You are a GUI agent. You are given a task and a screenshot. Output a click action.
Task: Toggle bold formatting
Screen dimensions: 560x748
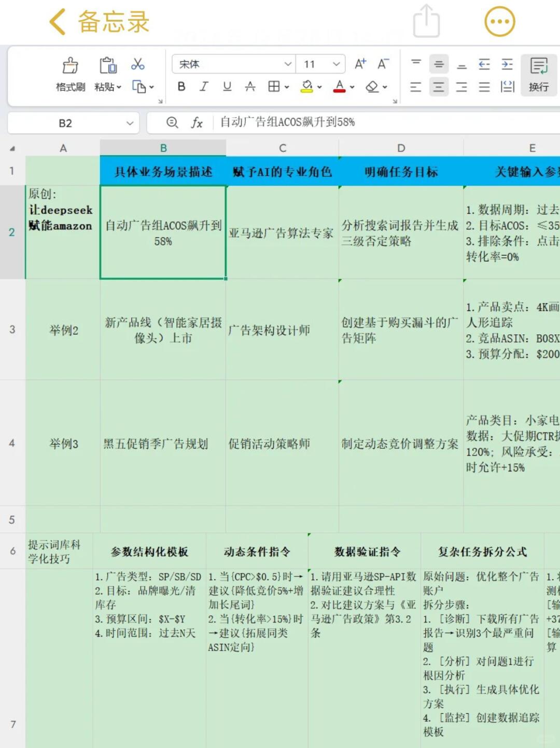(x=181, y=87)
